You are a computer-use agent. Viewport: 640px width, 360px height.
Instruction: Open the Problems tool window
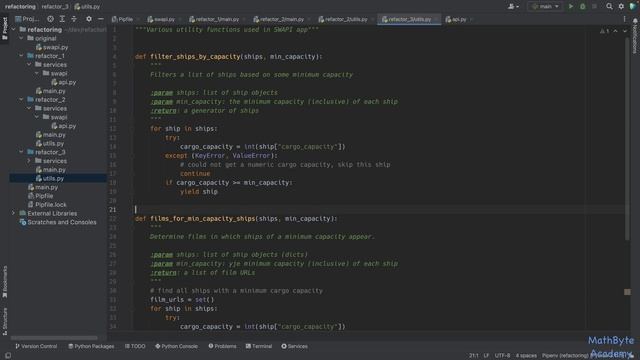pos(222,346)
